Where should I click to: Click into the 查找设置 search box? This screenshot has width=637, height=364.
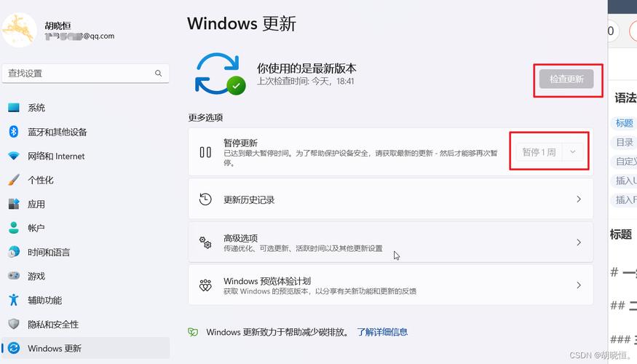85,74
